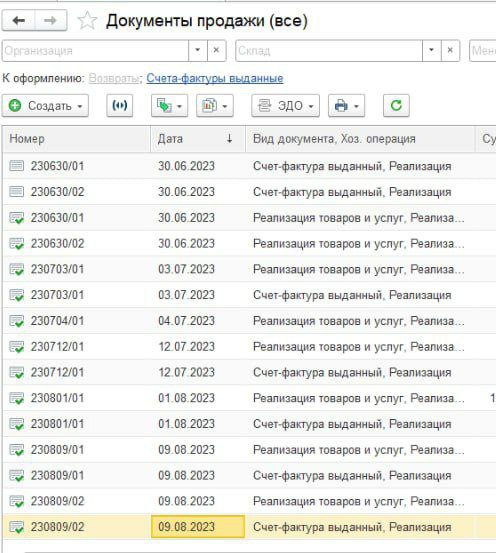
Task: Refresh the list with the green arrow
Action: [396, 105]
